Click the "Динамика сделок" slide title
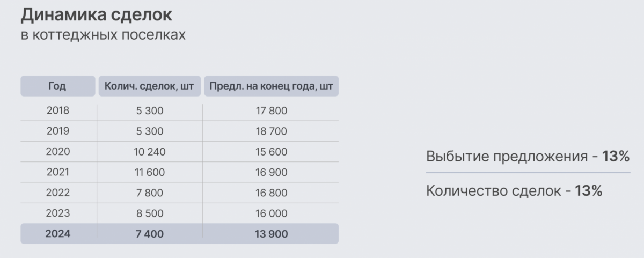This screenshot has width=644, height=258. tap(97, 15)
